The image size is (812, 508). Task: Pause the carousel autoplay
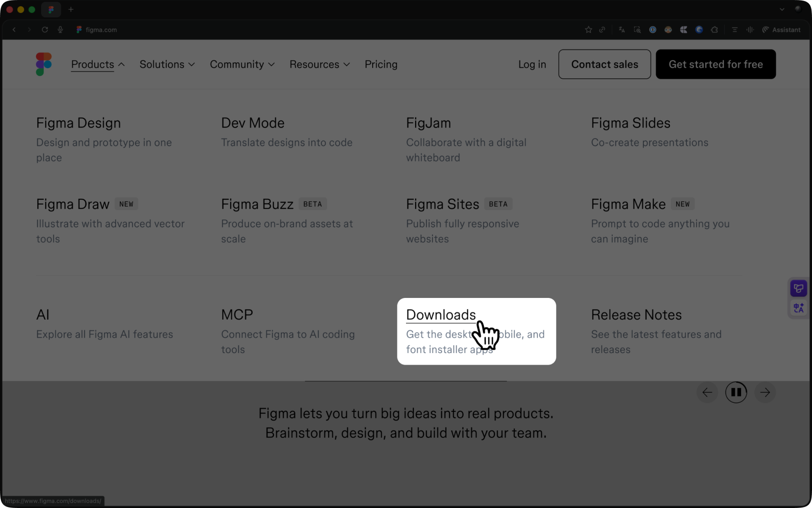click(736, 393)
